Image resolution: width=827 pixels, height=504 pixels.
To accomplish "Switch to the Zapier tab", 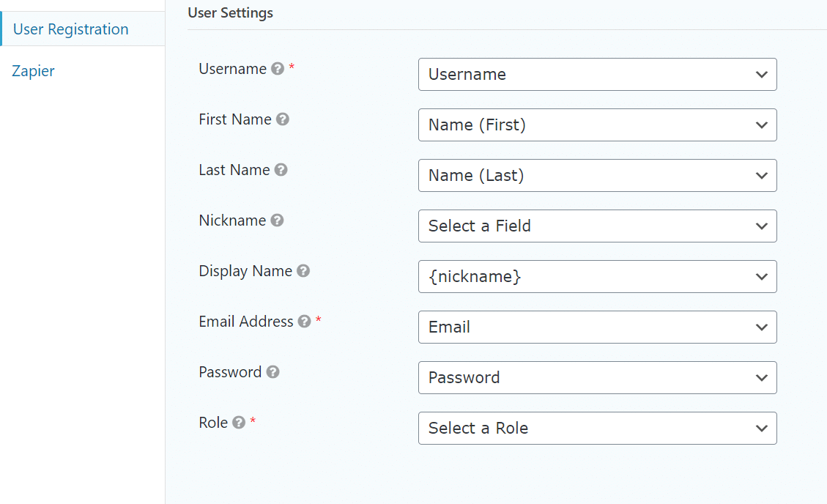I will 32,70.
